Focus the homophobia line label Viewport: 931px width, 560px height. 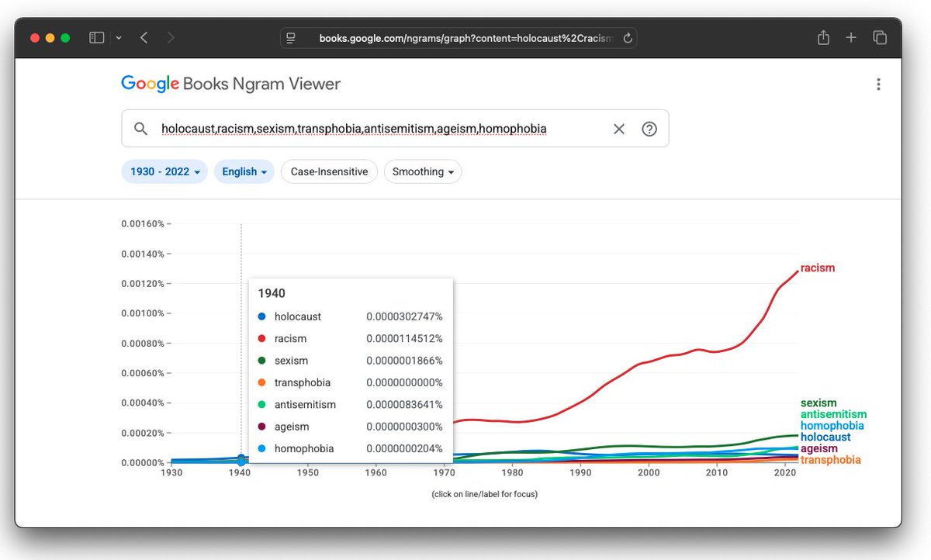click(x=832, y=426)
